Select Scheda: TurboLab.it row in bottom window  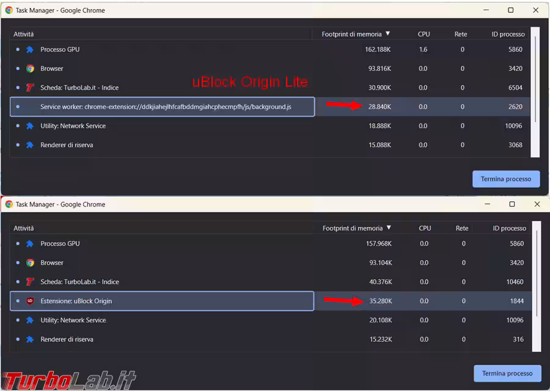point(79,281)
